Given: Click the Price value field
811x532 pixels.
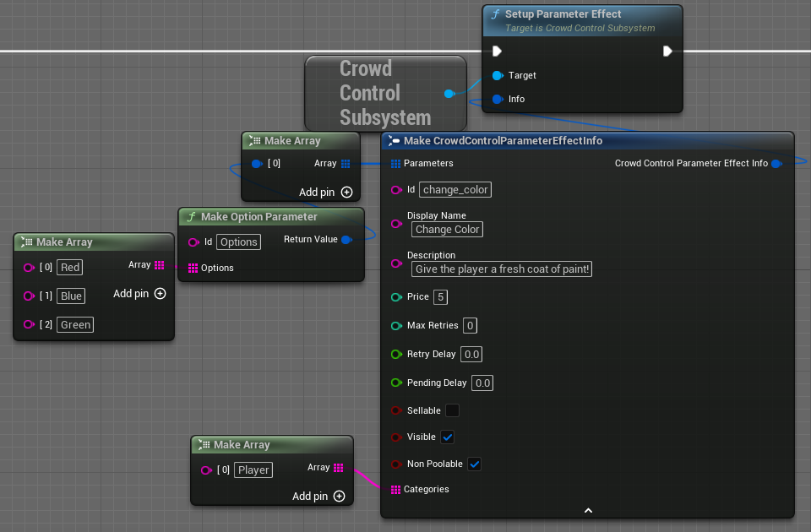Looking at the screenshot, I should [x=440, y=297].
